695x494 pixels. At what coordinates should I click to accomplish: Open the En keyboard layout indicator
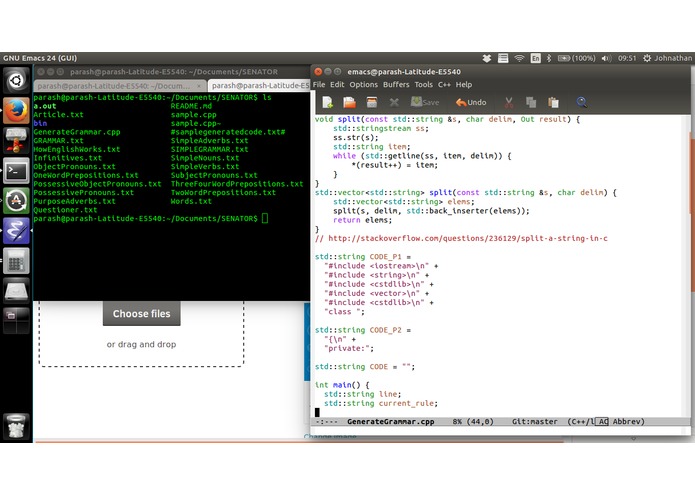[535, 58]
